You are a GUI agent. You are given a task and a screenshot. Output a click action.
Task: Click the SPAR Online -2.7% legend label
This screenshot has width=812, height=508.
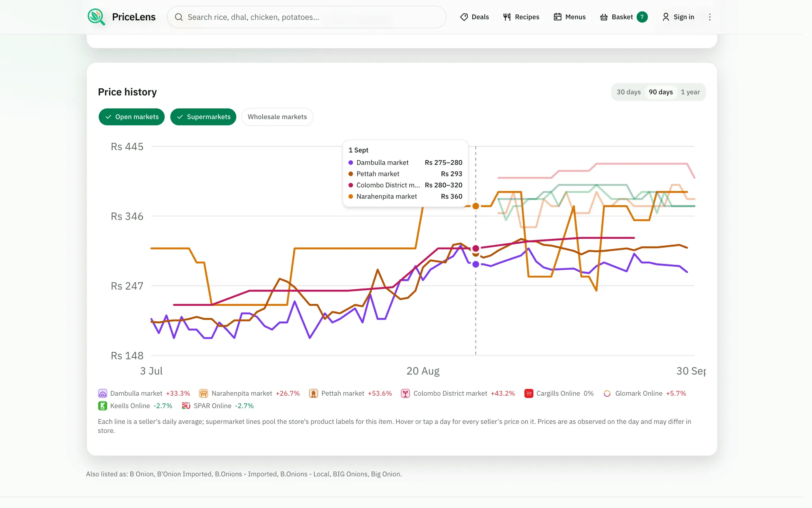point(224,406)
